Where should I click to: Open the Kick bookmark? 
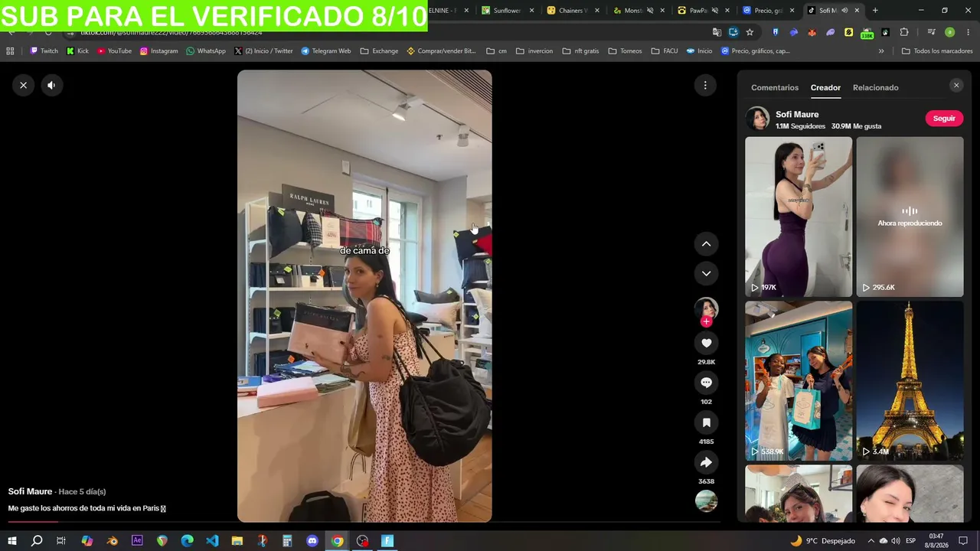point(77,51)
